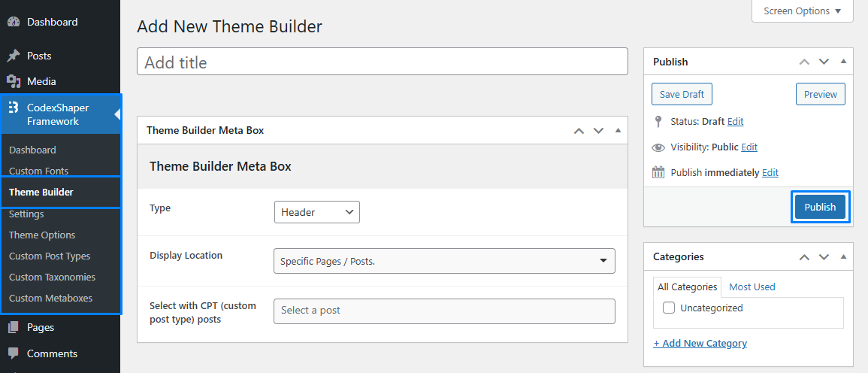Screen dimensions: 868x373
Task: Click the calendar icon beside Publish immediately
Action: tap(658, 172)
